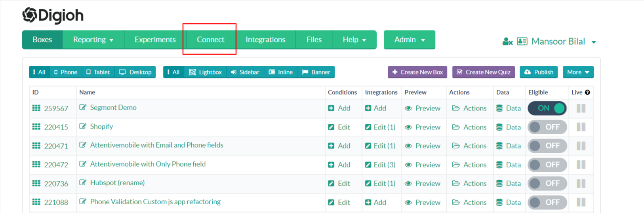644x213 pixels.
Task: Filter boxes by Desktop device
Action: coord(135,72)
